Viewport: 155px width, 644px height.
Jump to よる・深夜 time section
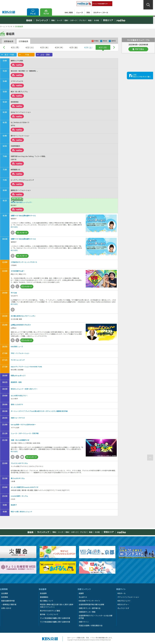tap(44, 55)
